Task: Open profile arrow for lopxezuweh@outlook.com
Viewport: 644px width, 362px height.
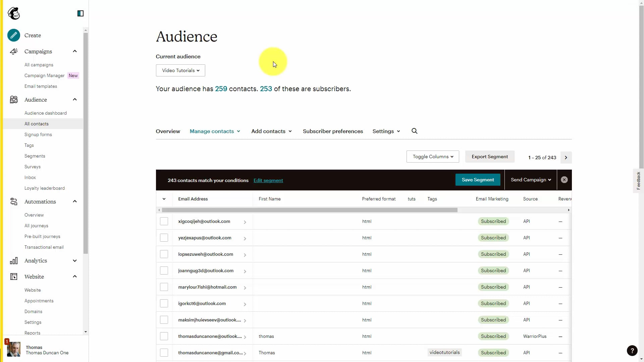Action: point(245,255)
